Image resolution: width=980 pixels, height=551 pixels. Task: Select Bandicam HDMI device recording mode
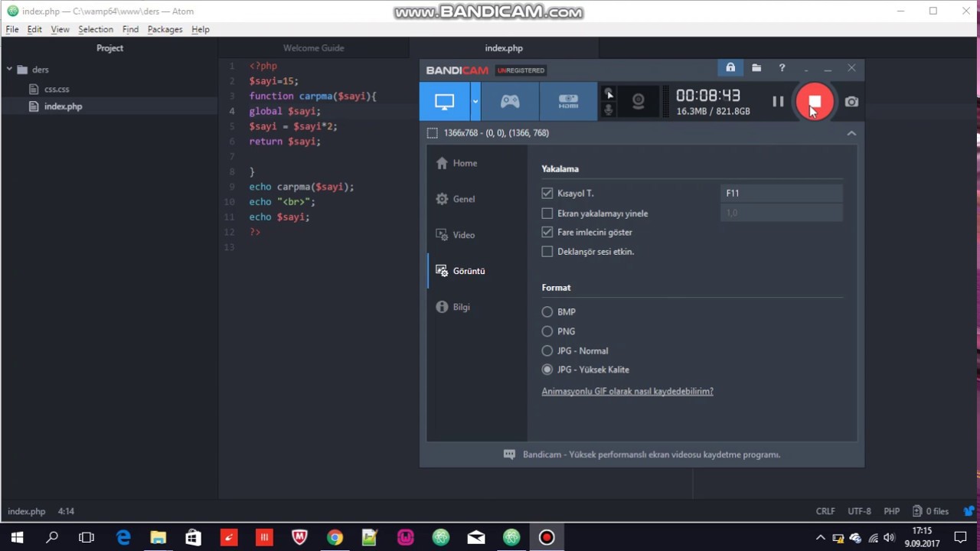coord(568,101)
